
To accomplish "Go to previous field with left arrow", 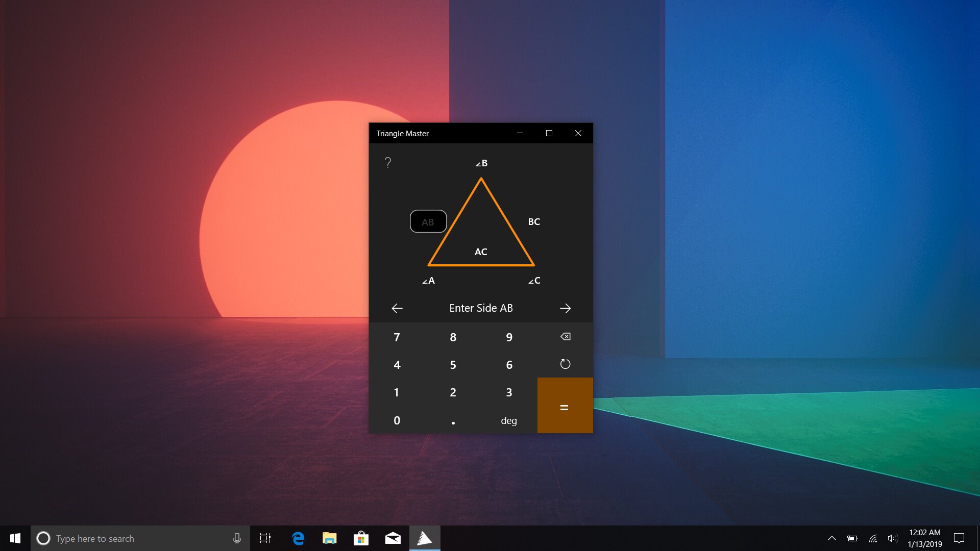I will 397,308.
